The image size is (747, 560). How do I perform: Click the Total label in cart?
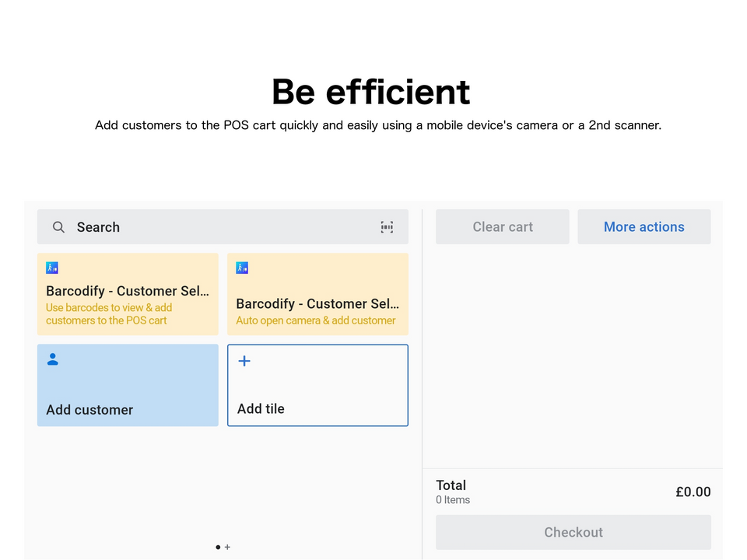pos(451,485)
